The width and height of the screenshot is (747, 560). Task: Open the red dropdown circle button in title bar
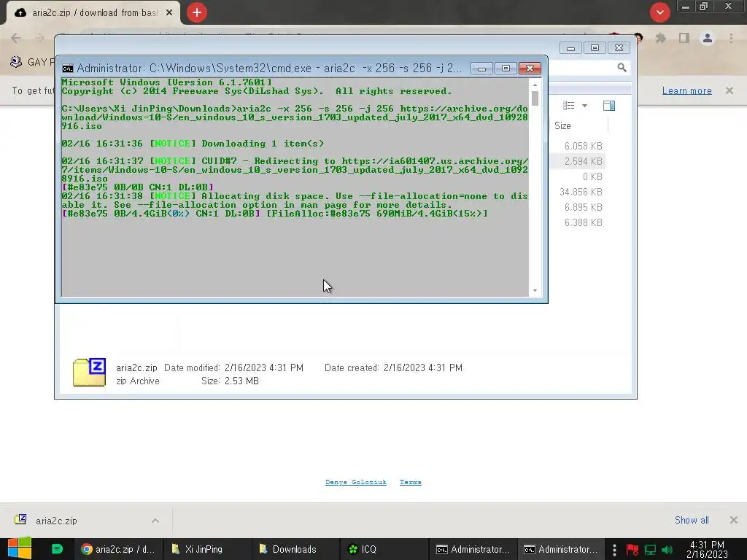point(659,12)
